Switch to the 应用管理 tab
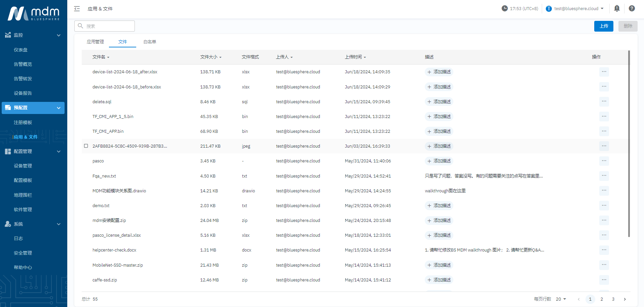Image resolution: width=644 pixels, height=307 pixels. click(95, 42)
